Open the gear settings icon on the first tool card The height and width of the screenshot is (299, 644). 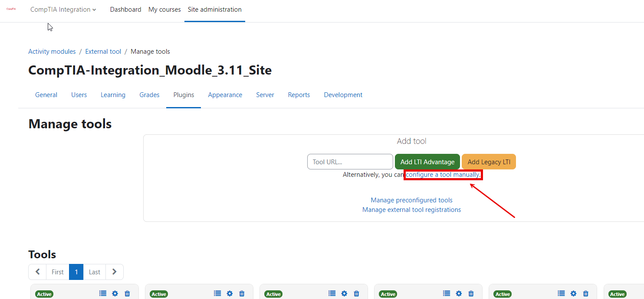point(115,293)
